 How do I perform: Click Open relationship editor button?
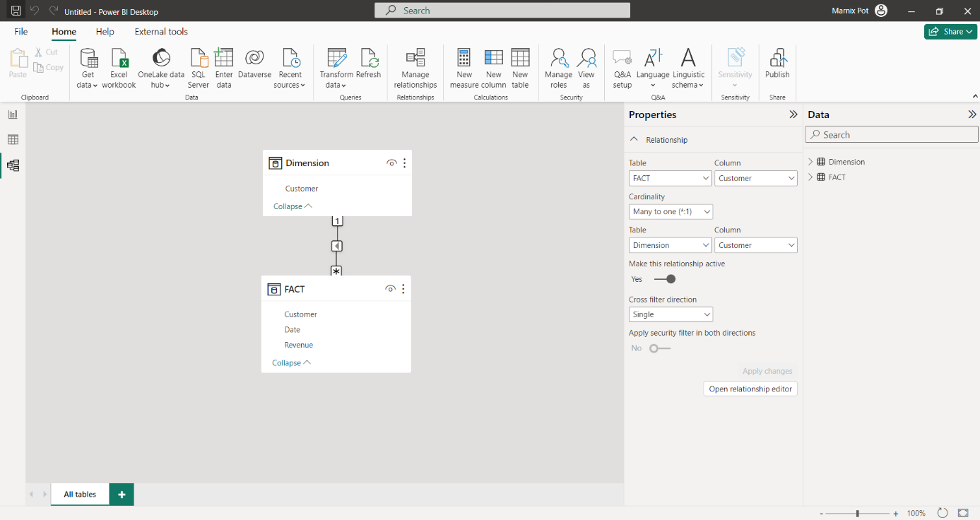point(750,389)
